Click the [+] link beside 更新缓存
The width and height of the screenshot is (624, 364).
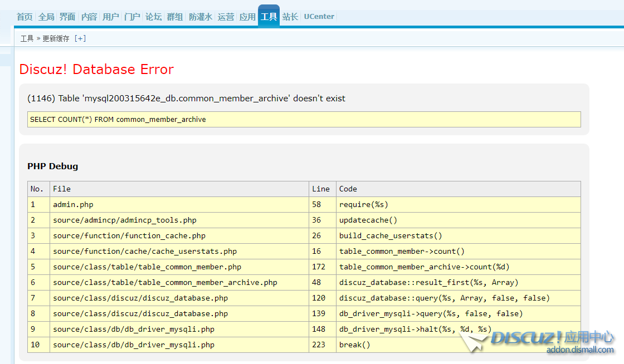pyautogui.click(x=80, y=38)
